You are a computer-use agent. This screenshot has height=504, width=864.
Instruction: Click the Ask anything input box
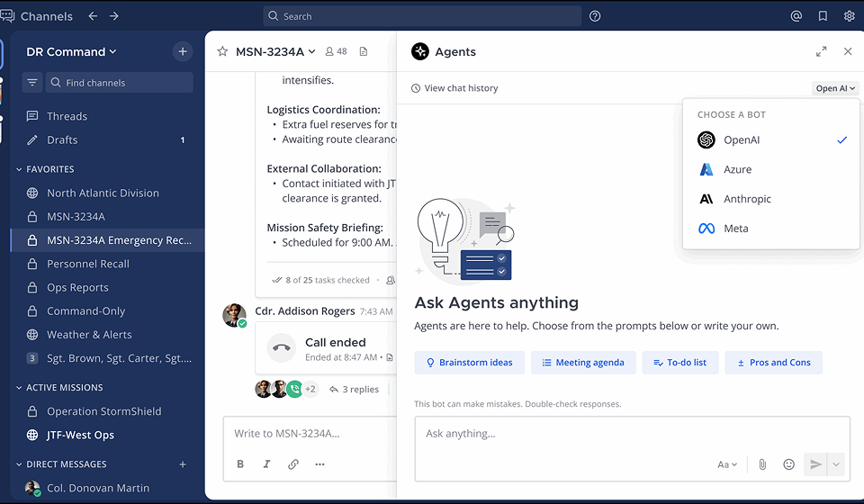pyautogui.click(x=632, y=448)
